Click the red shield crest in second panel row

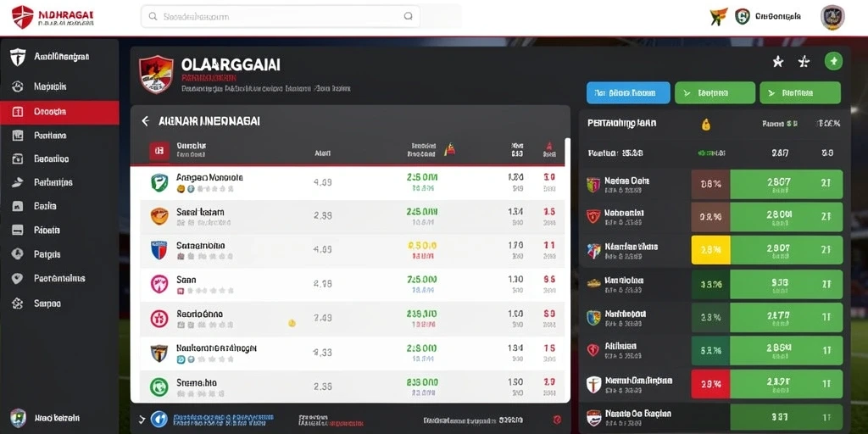pyautogui.click(x=593, y=217)
